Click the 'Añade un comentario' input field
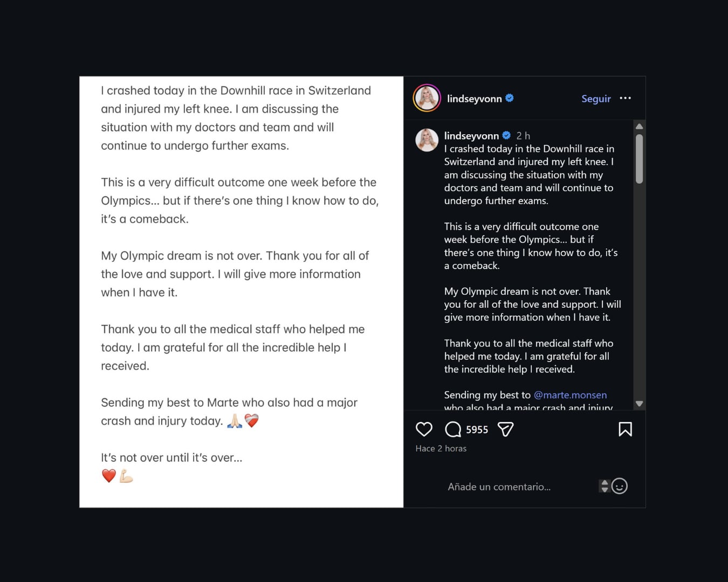The height and width of the screenshot is (582, 728). click(499, 486)
